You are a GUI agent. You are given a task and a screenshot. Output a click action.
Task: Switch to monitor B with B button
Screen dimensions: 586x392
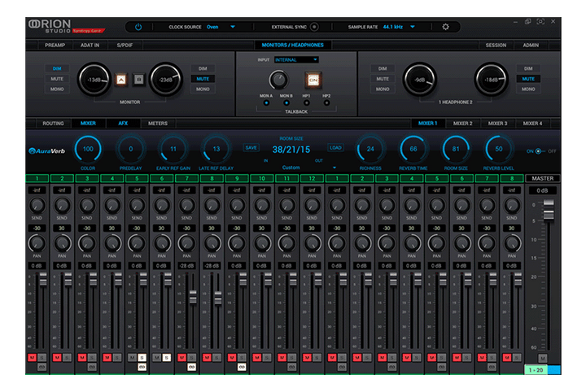(138, 80)
